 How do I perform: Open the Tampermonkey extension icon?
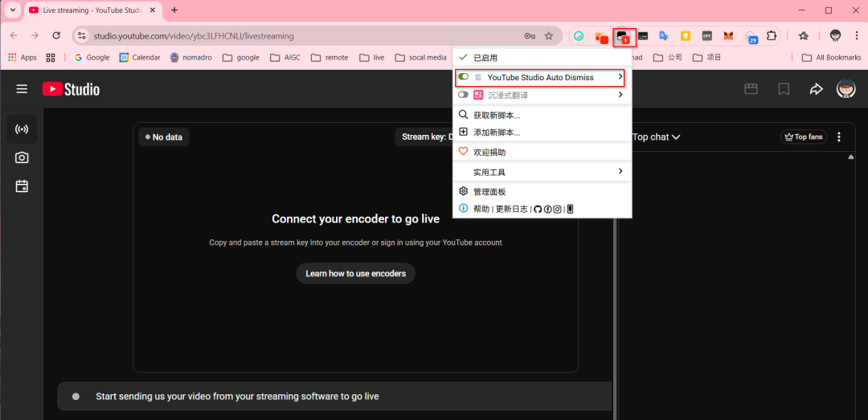(624, 36)
